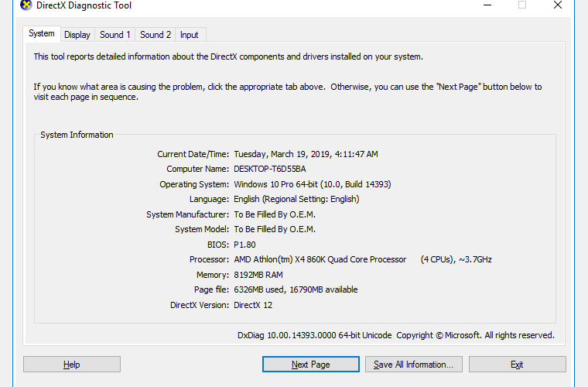This screenshot has width=588, height=387.
Task: Click the Exit button
Action: coord(517,364)
